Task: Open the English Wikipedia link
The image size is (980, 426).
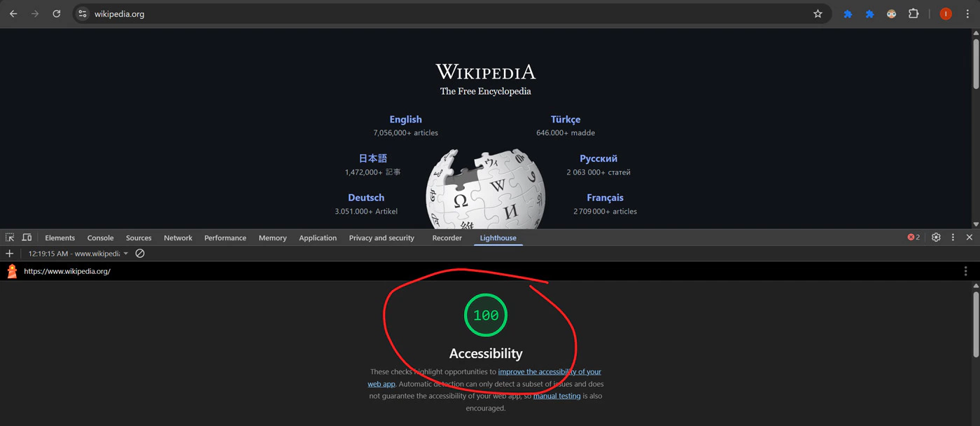Action: point(406,120)
